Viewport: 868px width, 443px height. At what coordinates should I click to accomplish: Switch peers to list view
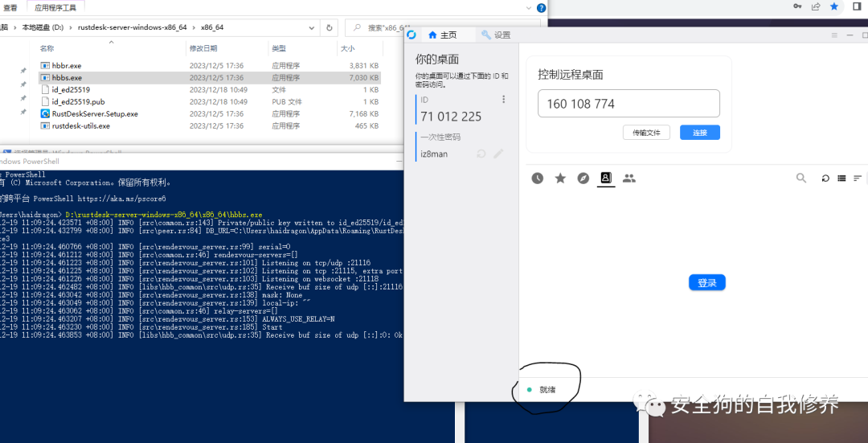pos(841,178)
